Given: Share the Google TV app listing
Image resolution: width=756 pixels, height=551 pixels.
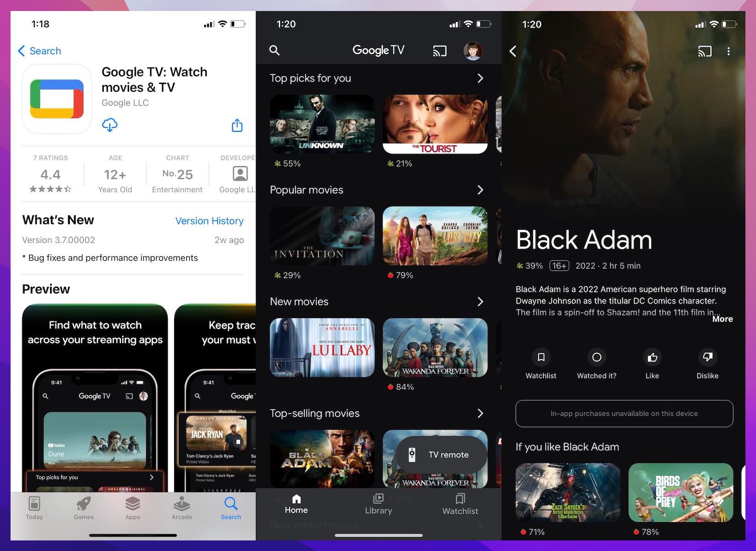Looking at the screenshot, I should [x=237, y=125].
